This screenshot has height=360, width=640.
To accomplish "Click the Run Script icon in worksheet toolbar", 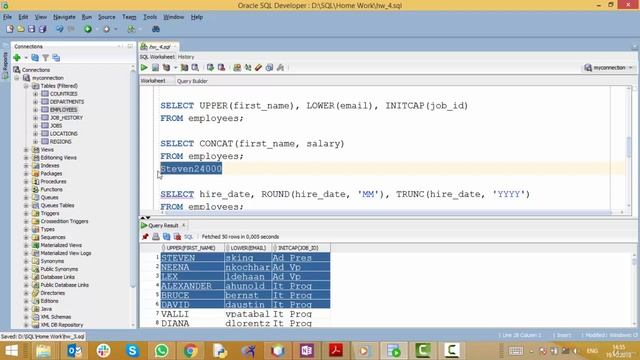I will pyautogui.click(x=155, y=67).
